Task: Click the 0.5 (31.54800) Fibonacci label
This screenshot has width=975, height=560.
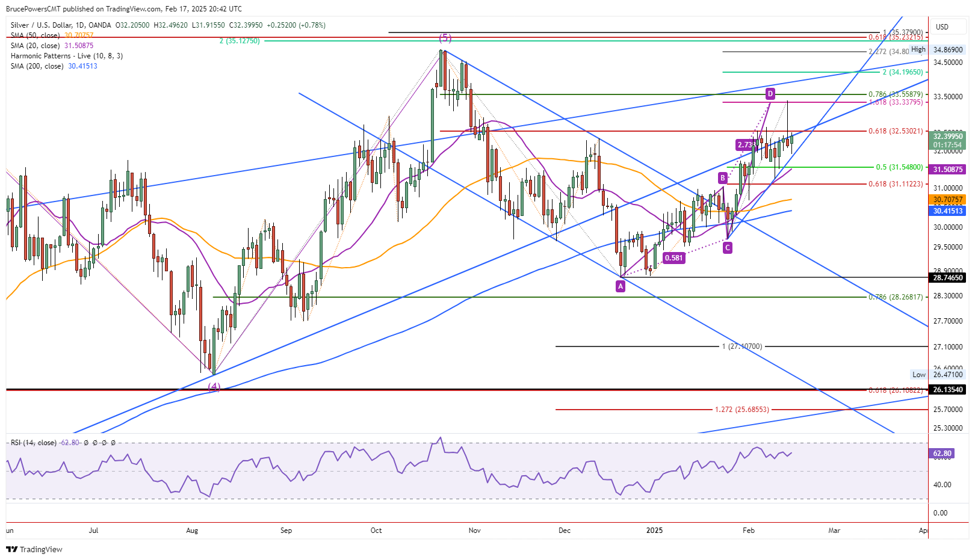Action: [899, 167]
